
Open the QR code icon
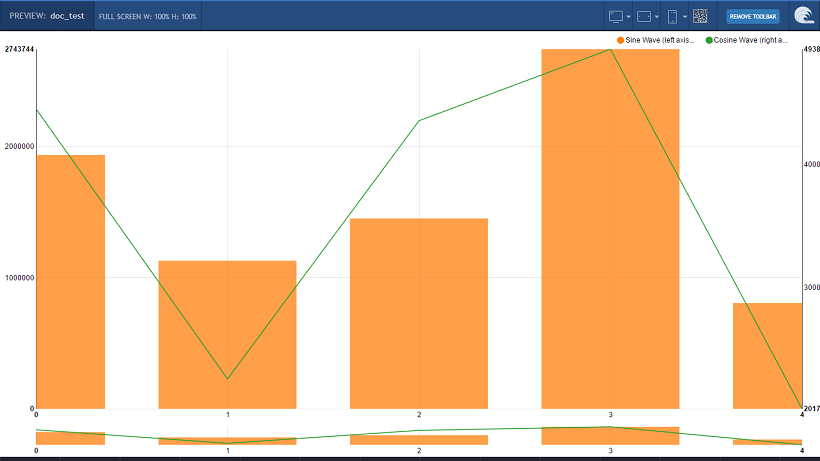click(700, 16)
